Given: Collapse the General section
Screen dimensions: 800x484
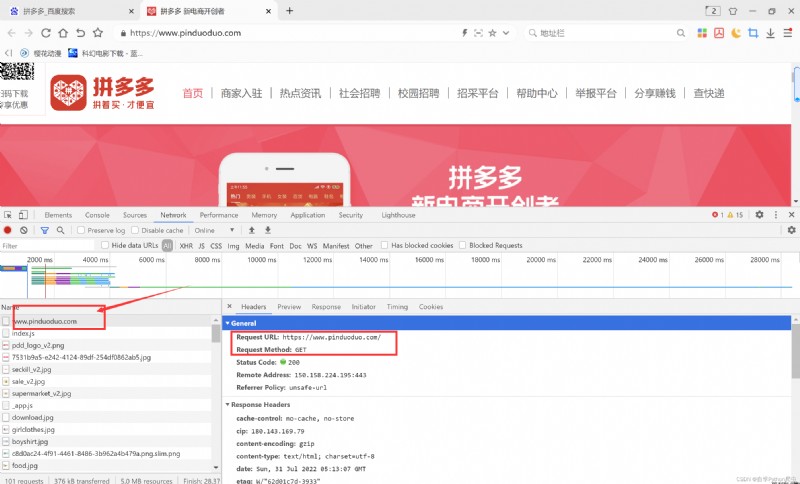Looking at the screenshot, I should pos(228,323).
